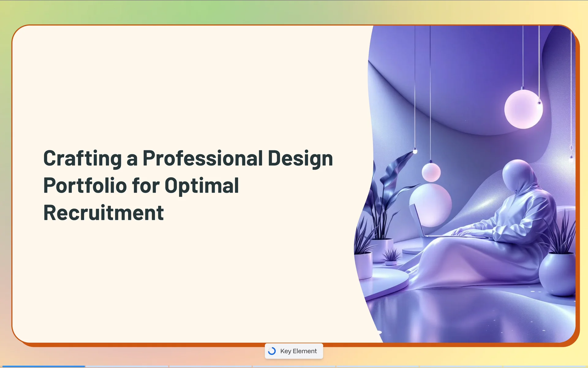The width and height of the screenshot is (588, 368).
Task: Click the large glowing hanging sphere in image
Action: 523,109
